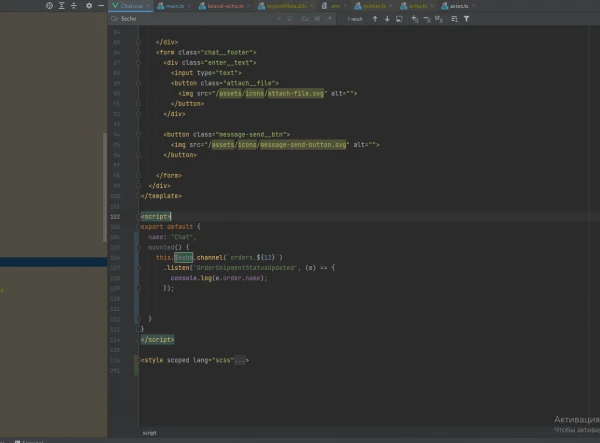Click the highlighted Secho text in code
Image resolution: width=600 pixels, height=443 pixels.
[x=184, y=257]
